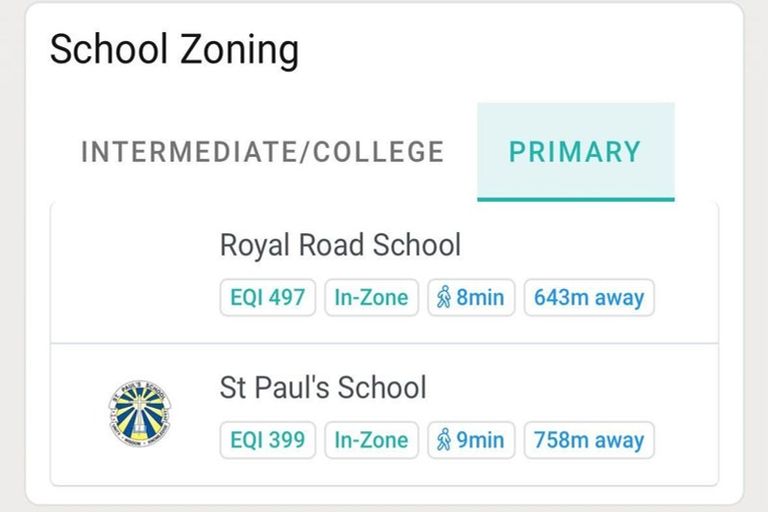Screen dimensions: 768x512
Task: Click blank logo space beside Royal Road School
Action: click(x=138, y=272)
